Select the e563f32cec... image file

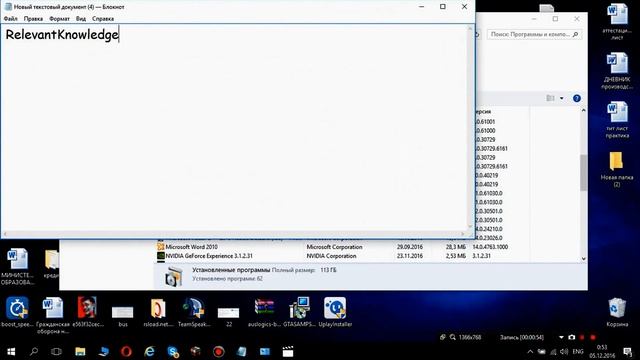pyautogui.click(x=88, y=312)
